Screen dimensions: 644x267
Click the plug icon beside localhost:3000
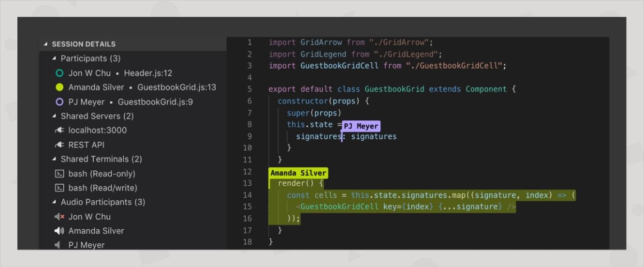(59, 131)
